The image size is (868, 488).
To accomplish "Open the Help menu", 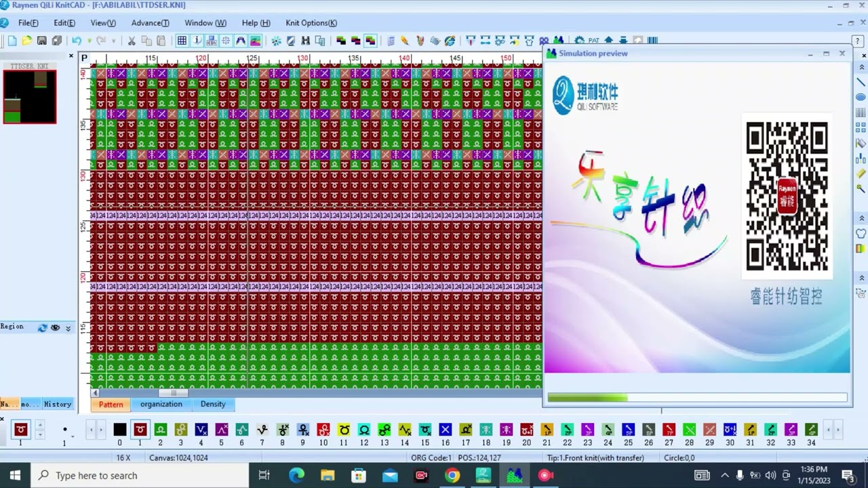I will click(256, 23).
